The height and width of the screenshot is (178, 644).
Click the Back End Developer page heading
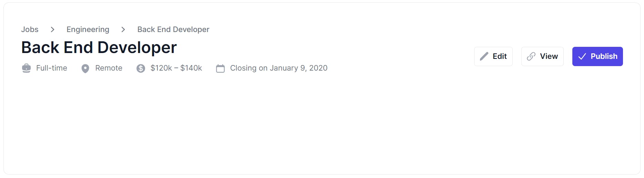tap(99, 48)
